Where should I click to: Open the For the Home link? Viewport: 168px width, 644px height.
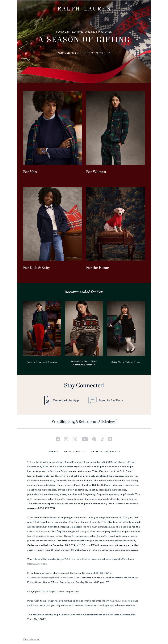(97, 267)
